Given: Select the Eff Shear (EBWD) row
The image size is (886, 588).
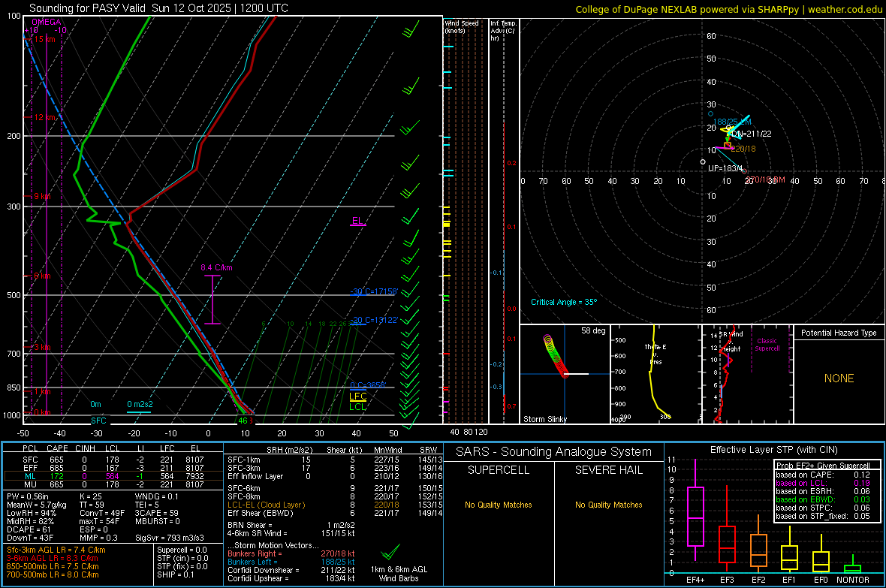Looking at the screenshot, I should coord(335,513).
